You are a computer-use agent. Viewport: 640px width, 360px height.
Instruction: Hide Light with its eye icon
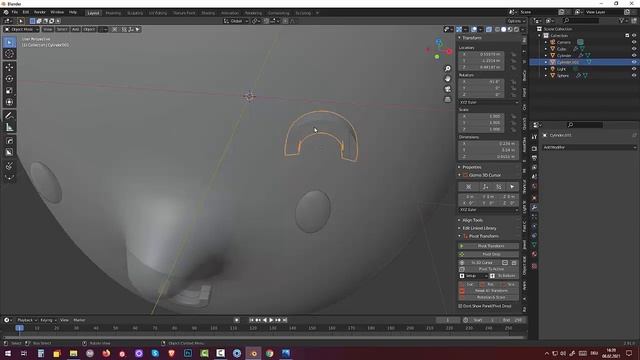pos(634,69)
